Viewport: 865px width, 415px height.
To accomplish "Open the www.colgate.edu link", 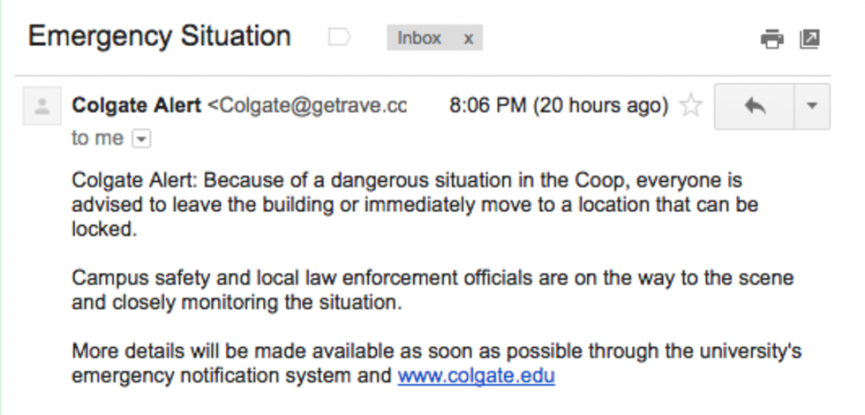I will pyautogui.click(x=476, y=375).
